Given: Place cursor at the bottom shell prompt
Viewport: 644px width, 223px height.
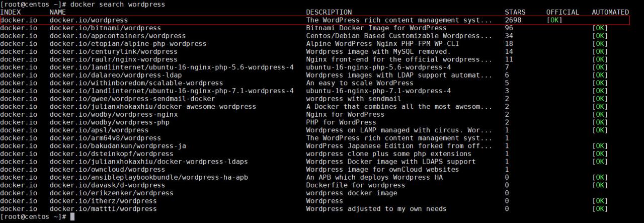Looking at the screenshot, I should pos(72,216).
